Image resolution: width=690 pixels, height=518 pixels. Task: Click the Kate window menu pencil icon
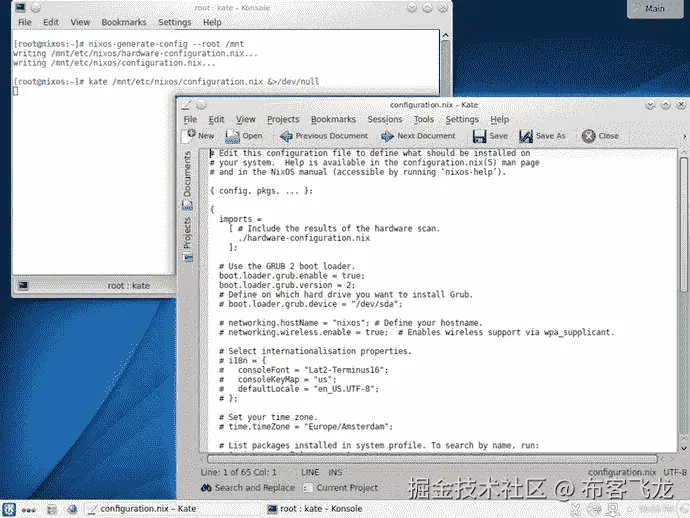point(186,105)
